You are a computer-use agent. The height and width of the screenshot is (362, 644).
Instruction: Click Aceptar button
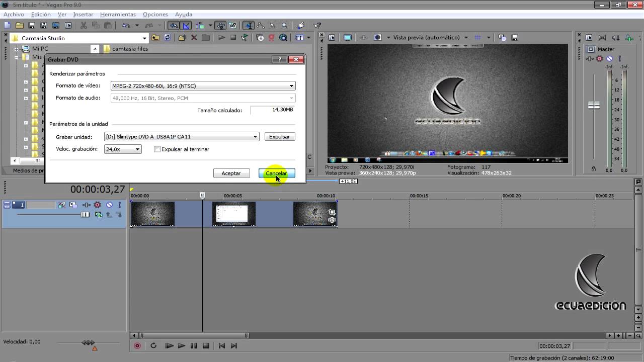pyautogui.click(x=231, y=173)
